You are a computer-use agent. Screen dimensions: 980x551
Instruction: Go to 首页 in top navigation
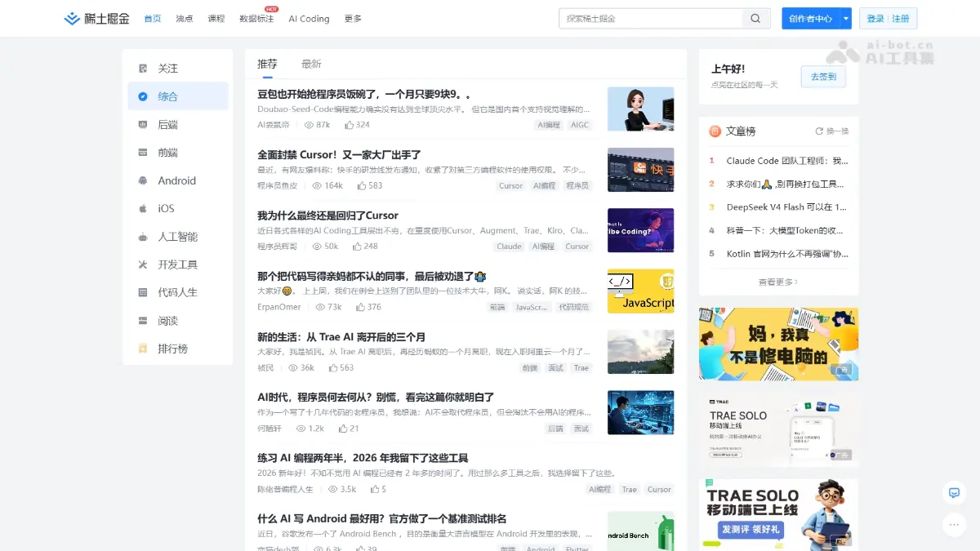[x=153, y=19]
